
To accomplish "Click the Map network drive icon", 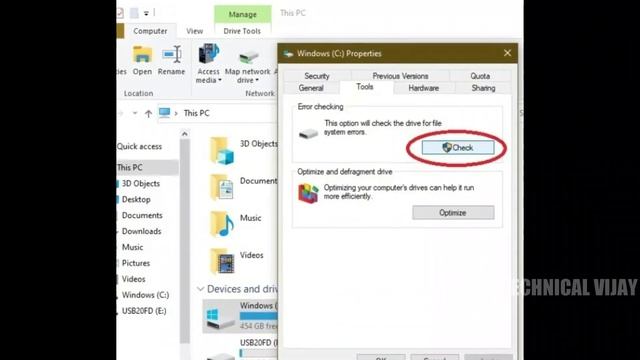I will [248, 56].
